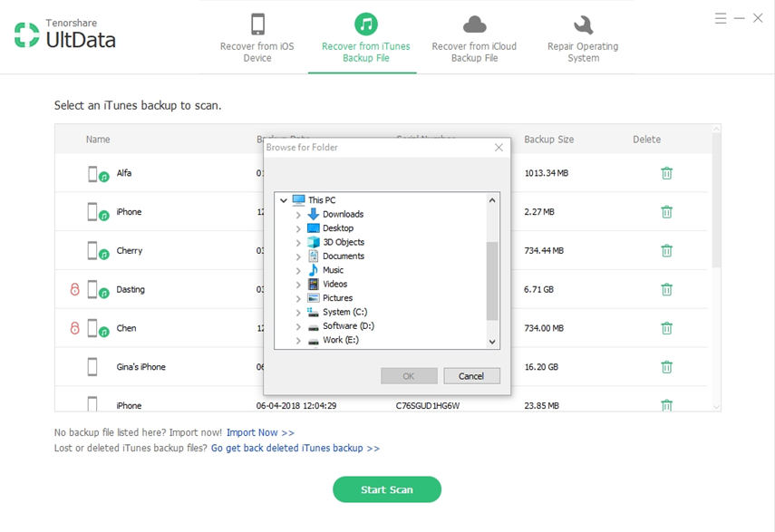Click the lock icon beside Chen
This screenshot has width=775, height=532.
(x=74, y=328)
